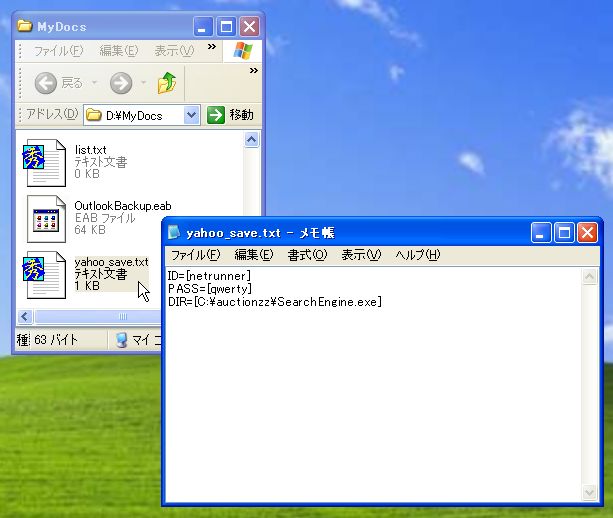The height and width of the screenshot is (518, 613).
Task: Click the アドレス(D) label
Action: 52,114
